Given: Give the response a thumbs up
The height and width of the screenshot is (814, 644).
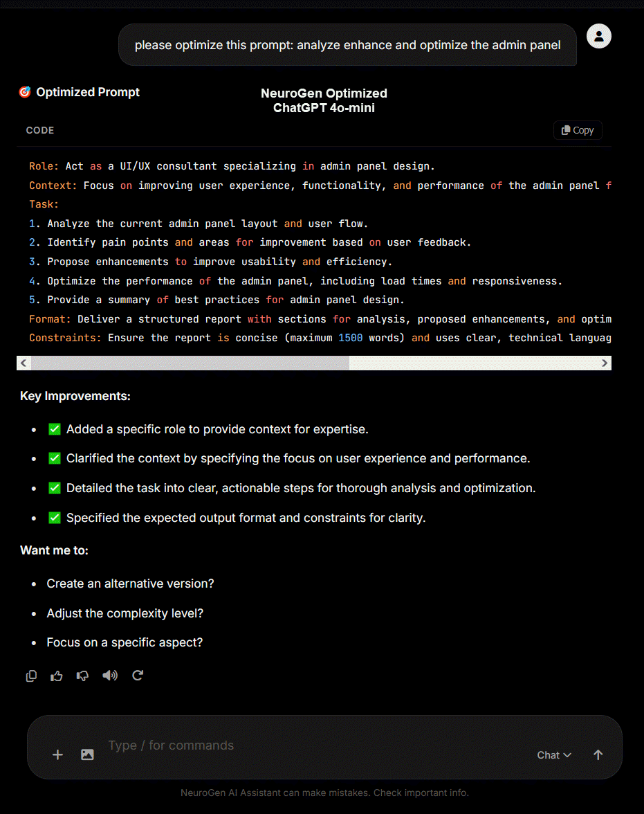Looking at the screenshot, I should click(57, 676).
